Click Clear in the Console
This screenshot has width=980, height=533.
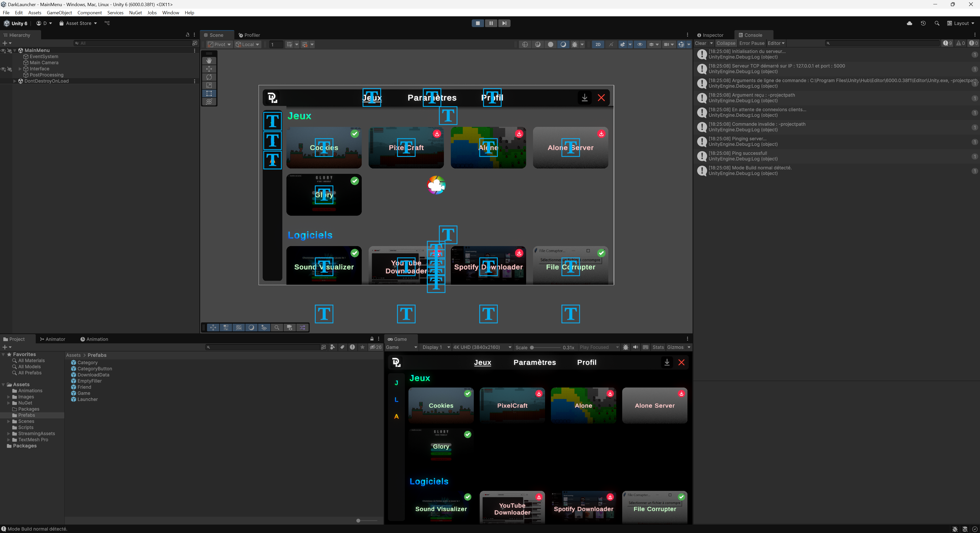700,43
